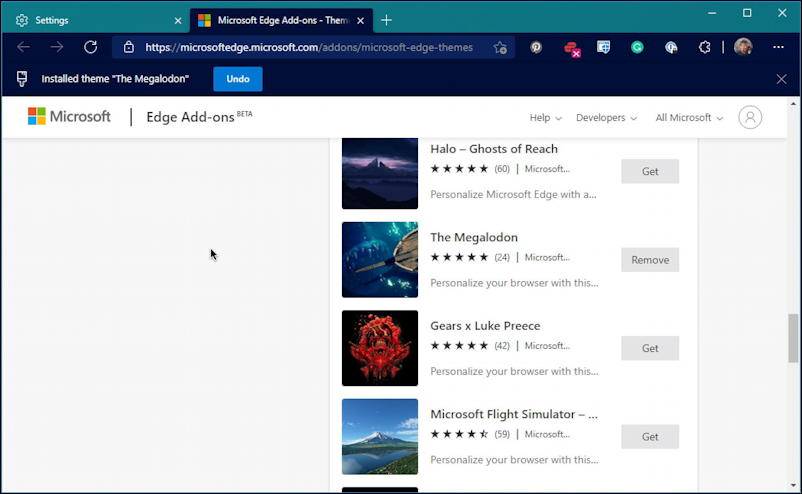Reload the page with the refresh icon
The width and height of the screenshot is (802, 494).
click(91, 48)
